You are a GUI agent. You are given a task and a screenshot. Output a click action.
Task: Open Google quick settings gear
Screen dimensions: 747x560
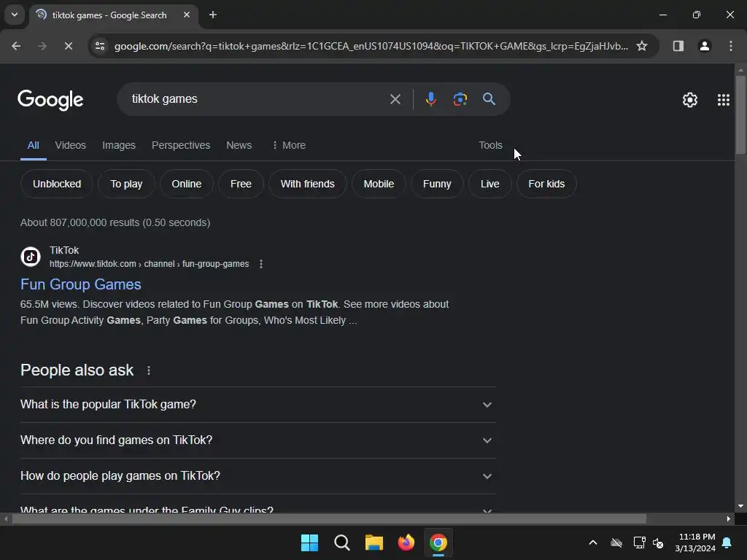(690, 99)
